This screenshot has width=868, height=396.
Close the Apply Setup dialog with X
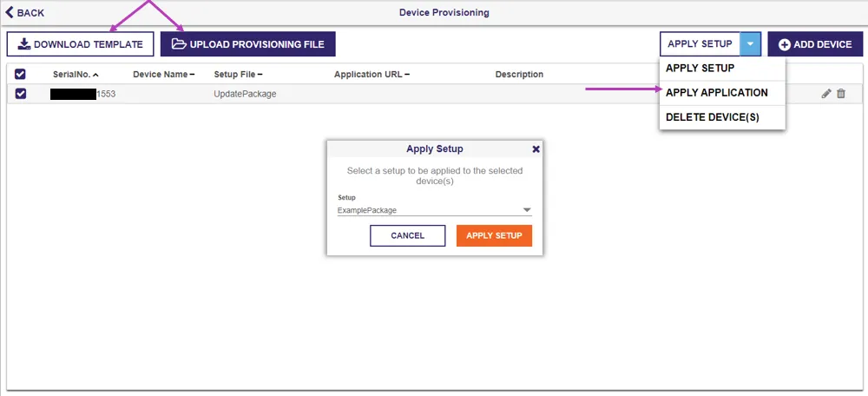point(536,149)
